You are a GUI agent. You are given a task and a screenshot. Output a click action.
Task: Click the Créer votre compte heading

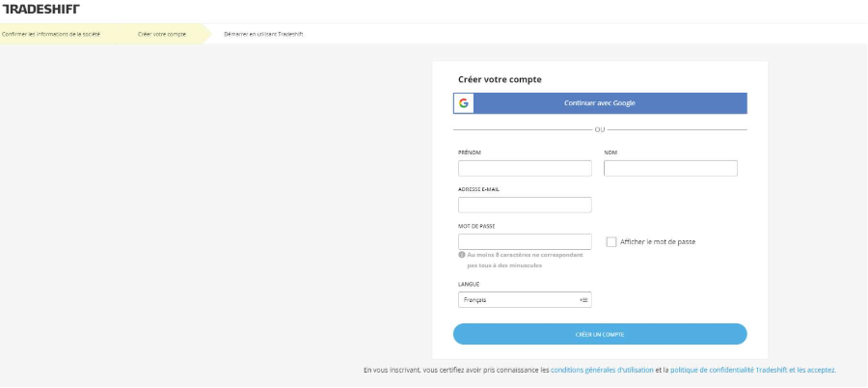coord(500,79)
